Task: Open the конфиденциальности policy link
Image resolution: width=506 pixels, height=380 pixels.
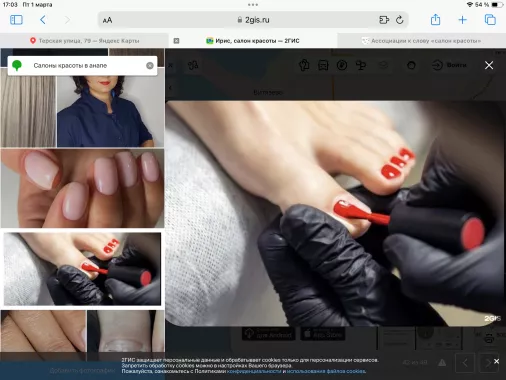Action: pyautogui.click(x=254, y=371)
